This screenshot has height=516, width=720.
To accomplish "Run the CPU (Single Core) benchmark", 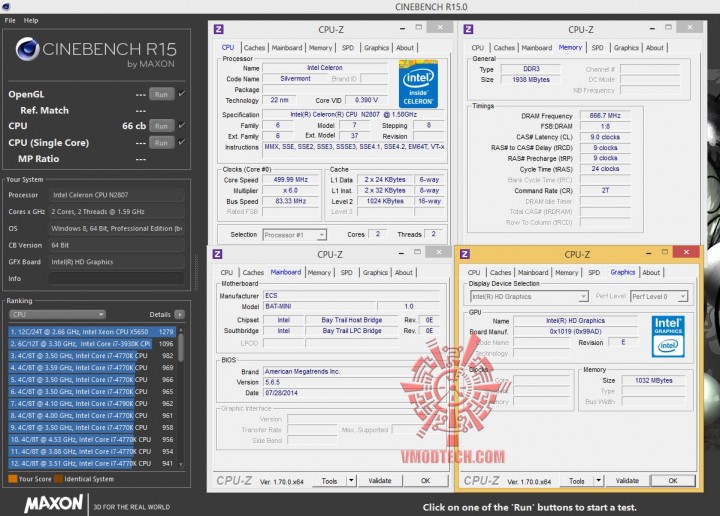I will coord(161,143).
